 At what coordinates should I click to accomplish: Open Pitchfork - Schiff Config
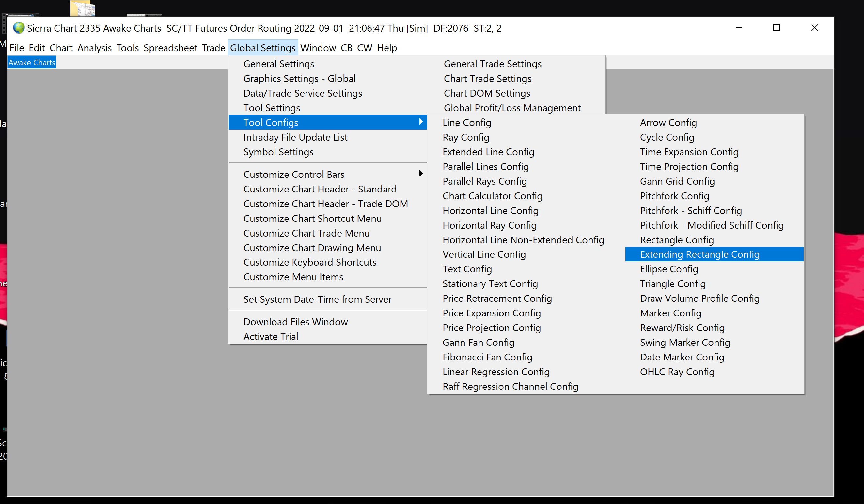click(x=690, y=210)
